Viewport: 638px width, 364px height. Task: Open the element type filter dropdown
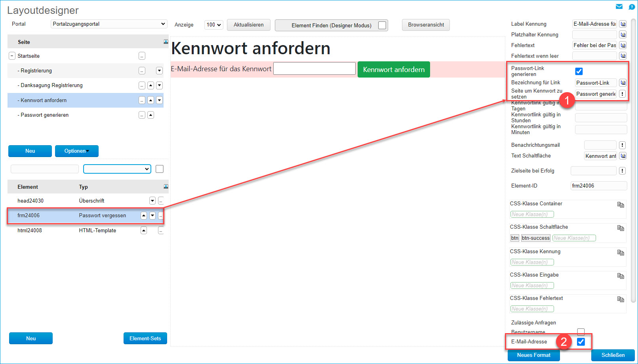point(117,169)
